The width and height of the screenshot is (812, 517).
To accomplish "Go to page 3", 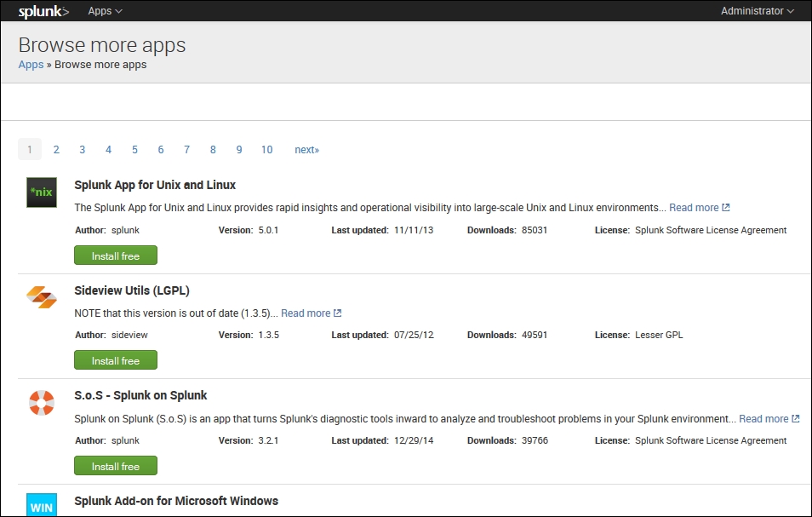I will (82, 150).
